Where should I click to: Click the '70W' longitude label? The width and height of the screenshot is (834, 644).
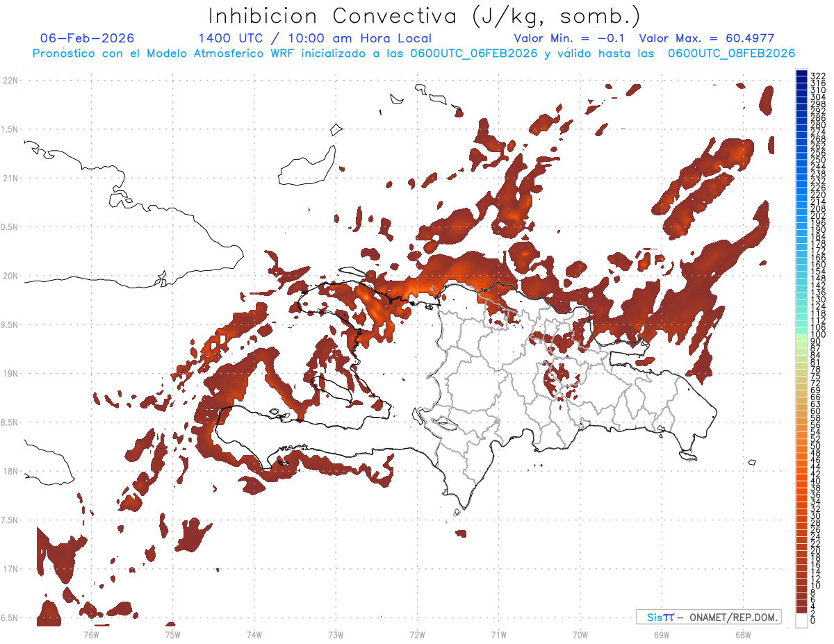click(580, 634)
